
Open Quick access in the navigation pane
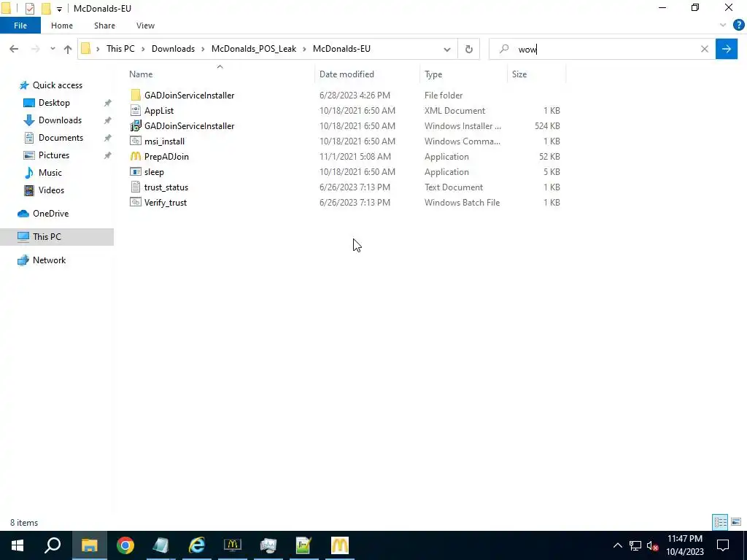(57, 85)
